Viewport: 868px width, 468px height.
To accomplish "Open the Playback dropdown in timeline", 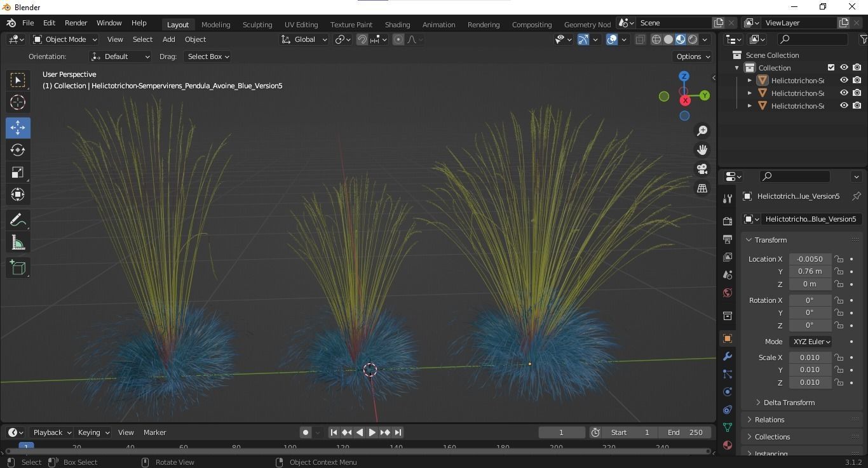I will [x=51, y=432].
